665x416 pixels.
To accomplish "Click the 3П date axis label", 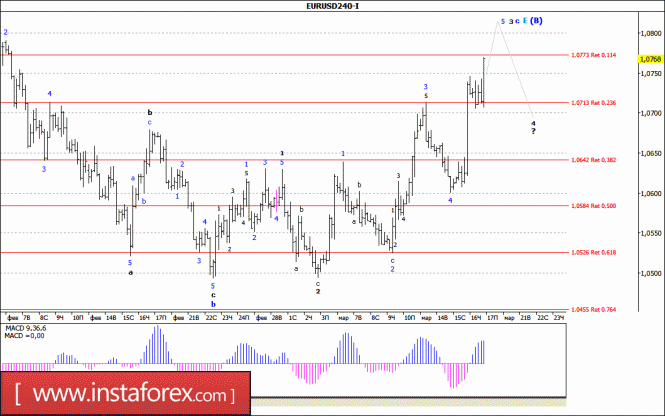I will click(x=325, y=318).
